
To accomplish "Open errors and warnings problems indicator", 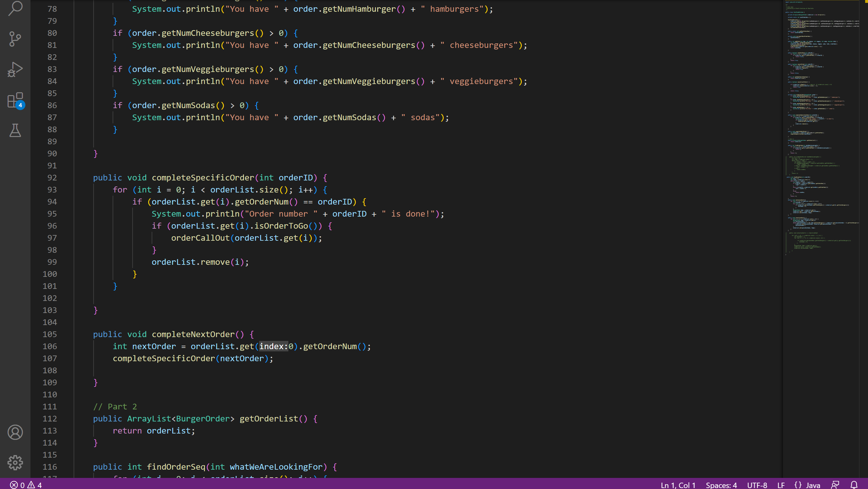I will coord(26,485).
